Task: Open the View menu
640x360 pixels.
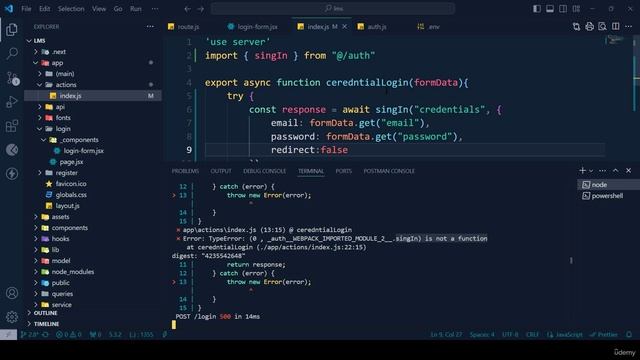Action: click(x=99, y=9)
